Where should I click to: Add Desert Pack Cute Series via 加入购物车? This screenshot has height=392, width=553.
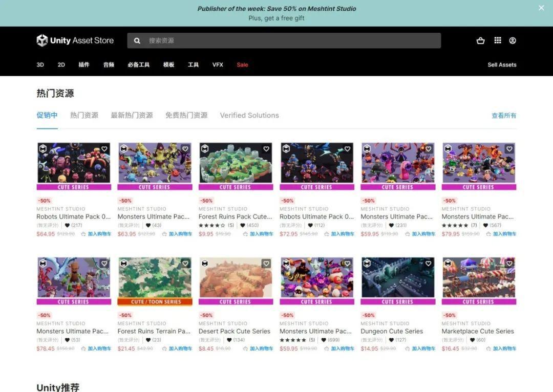pyautogui.click(x=262, y=349)
